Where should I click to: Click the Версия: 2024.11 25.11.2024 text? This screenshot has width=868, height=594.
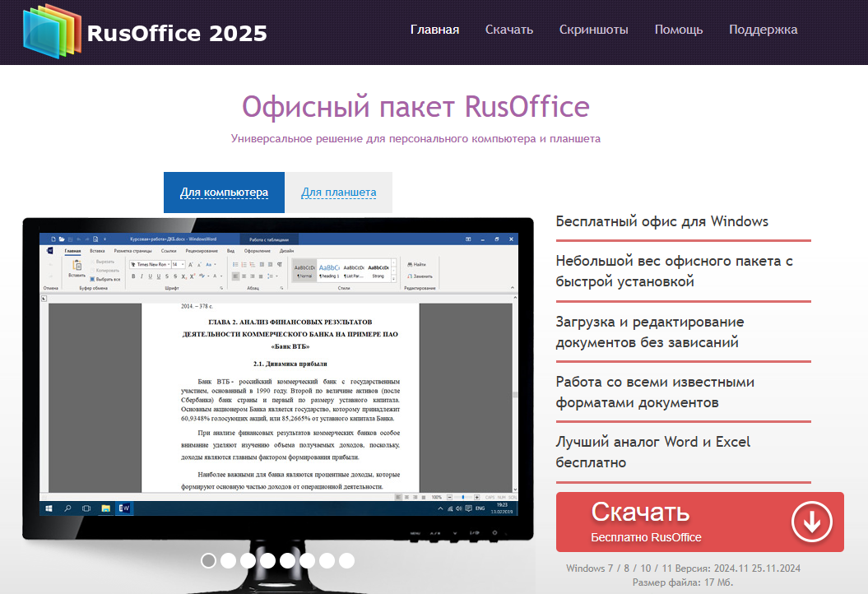click(738, 568)
